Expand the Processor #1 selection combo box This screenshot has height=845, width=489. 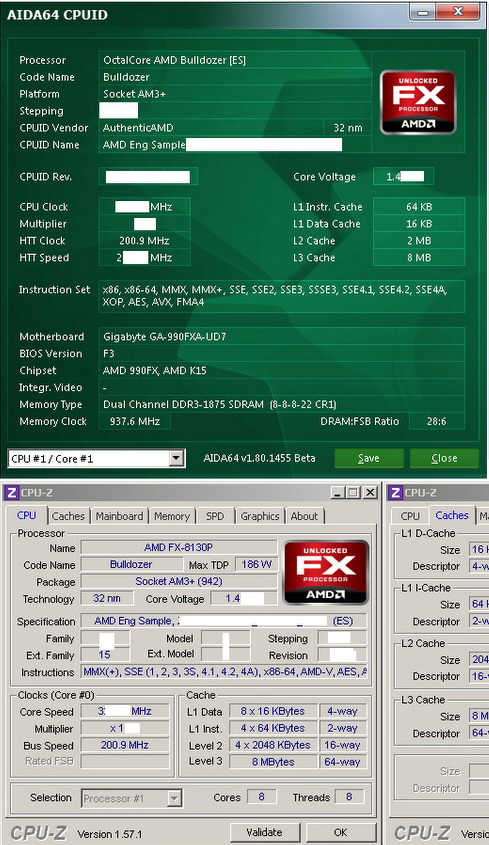pyautogui.click(x=174, y=798)
